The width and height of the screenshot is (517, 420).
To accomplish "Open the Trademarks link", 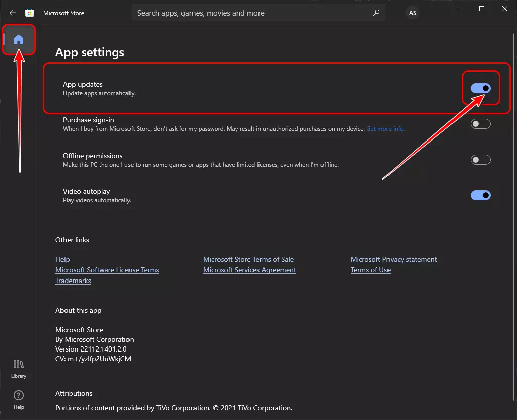I will tap(73, 281).
